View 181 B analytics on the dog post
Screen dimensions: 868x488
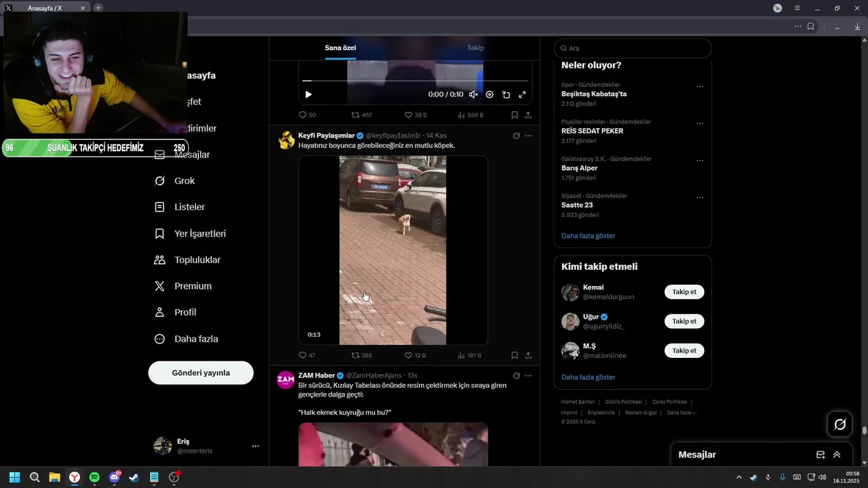(469, 355)
